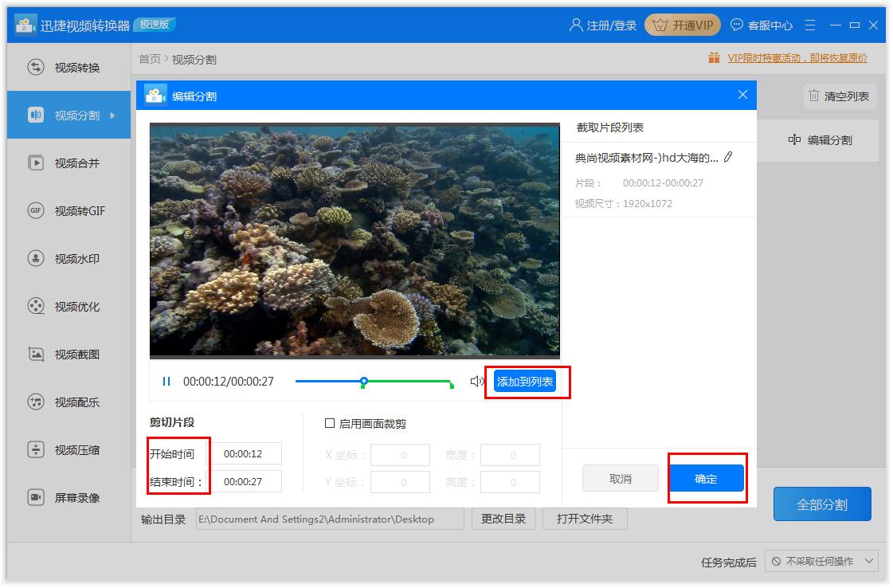This screenshot has height=588, width=893.
Task: Confirm the split with 确定
Action: click(706, 479)
